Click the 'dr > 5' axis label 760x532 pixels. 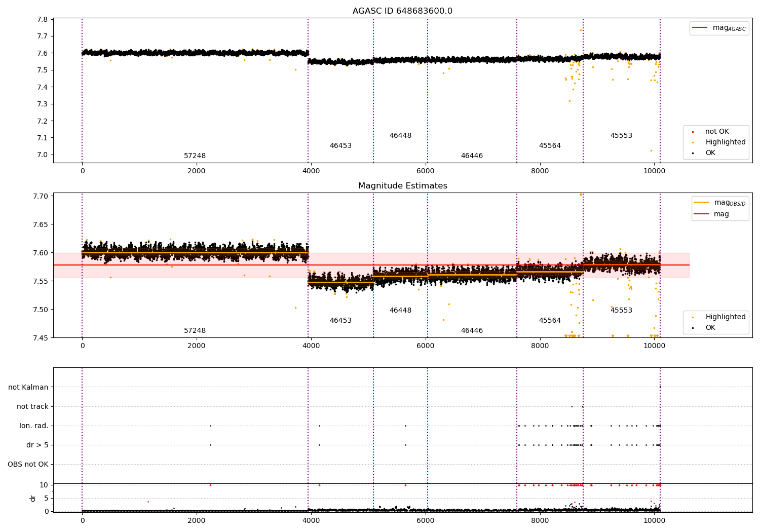pos(37,445)
